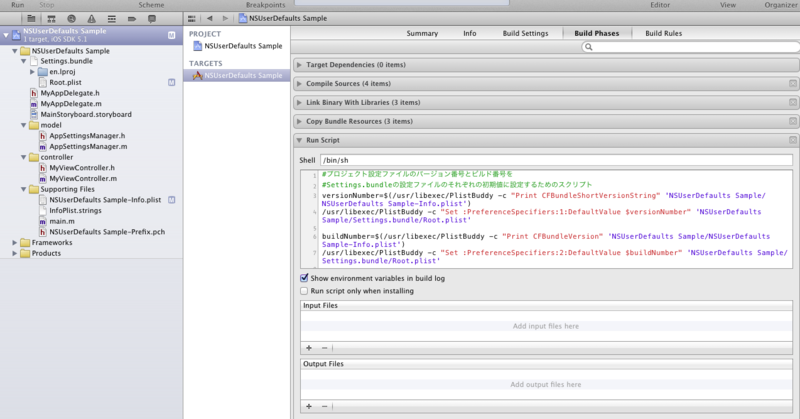Expand Copy Bundle Resources (3 items) section
Viewport: 800px width, 419px height.
(x=299, y=121)
